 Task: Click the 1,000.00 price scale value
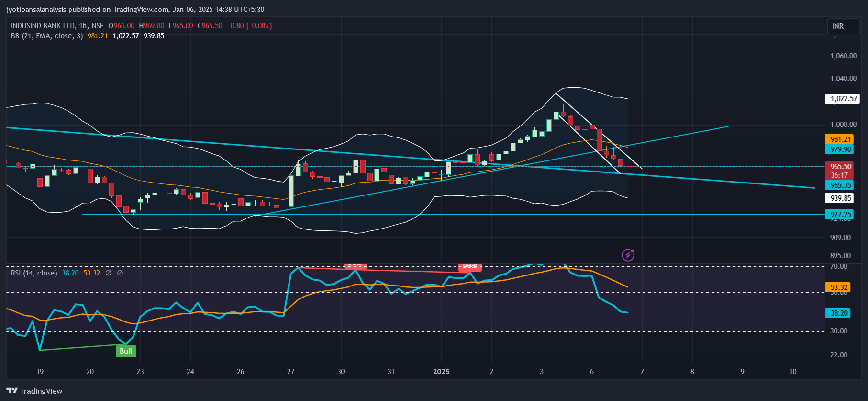[x=843, y=125]
